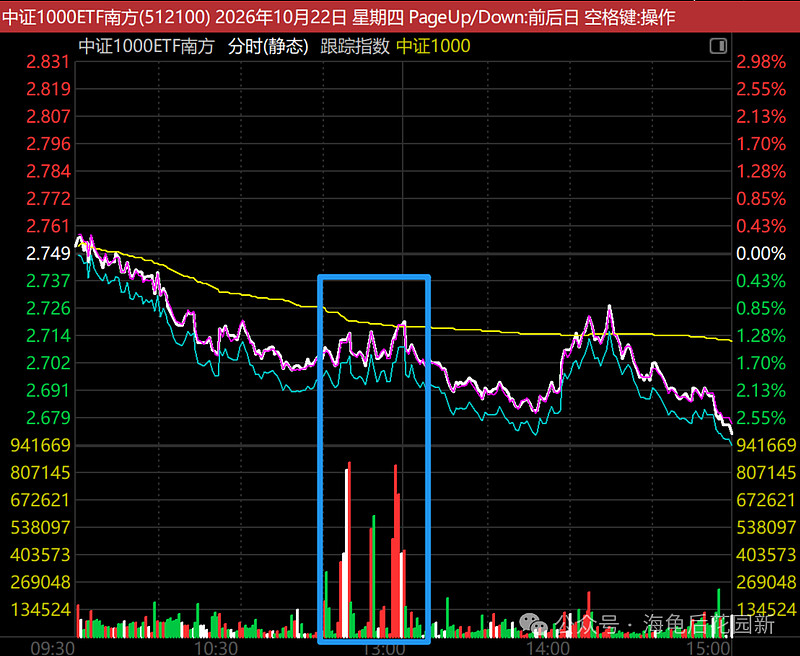
Task: Click the white 2.749 previous close price
Action: tap(48, 254)
